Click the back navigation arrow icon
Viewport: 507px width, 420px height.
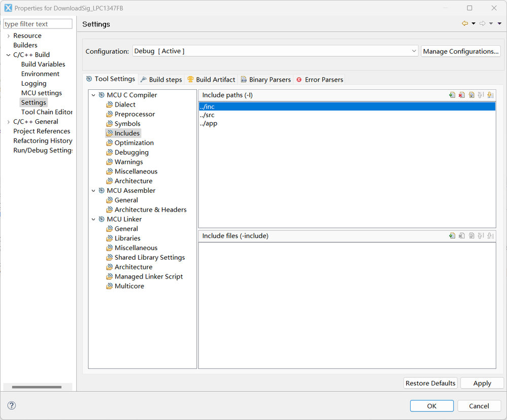[x=465, y=23]
